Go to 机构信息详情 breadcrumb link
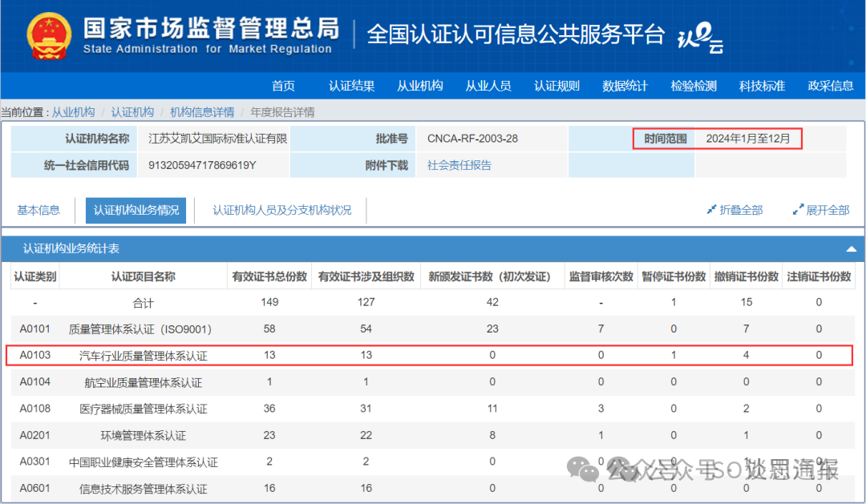 (202, 112)
